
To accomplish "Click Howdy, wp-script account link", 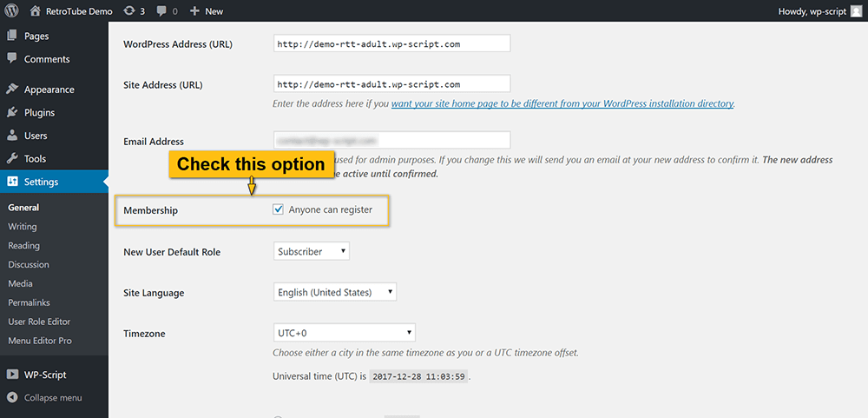I will 812,11.
